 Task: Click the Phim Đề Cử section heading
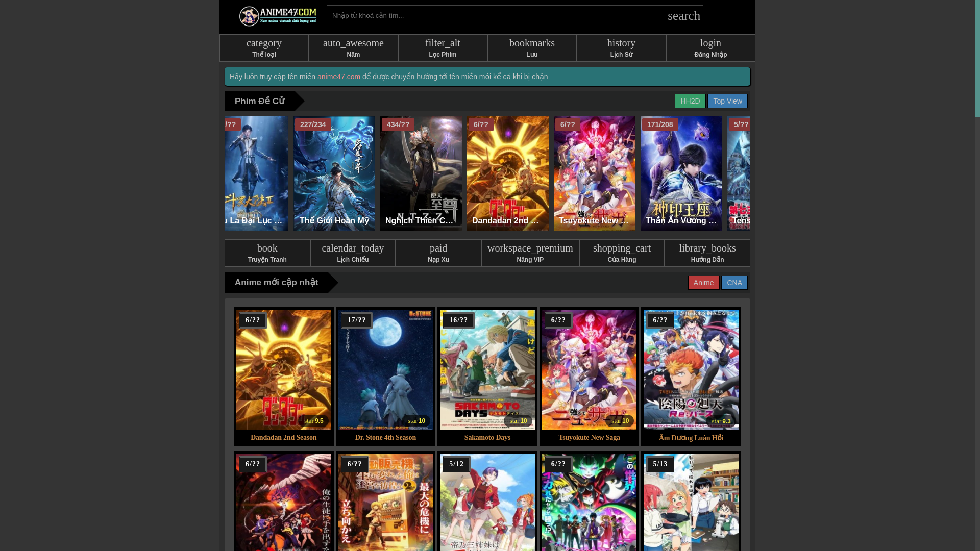tap(260, 101)
